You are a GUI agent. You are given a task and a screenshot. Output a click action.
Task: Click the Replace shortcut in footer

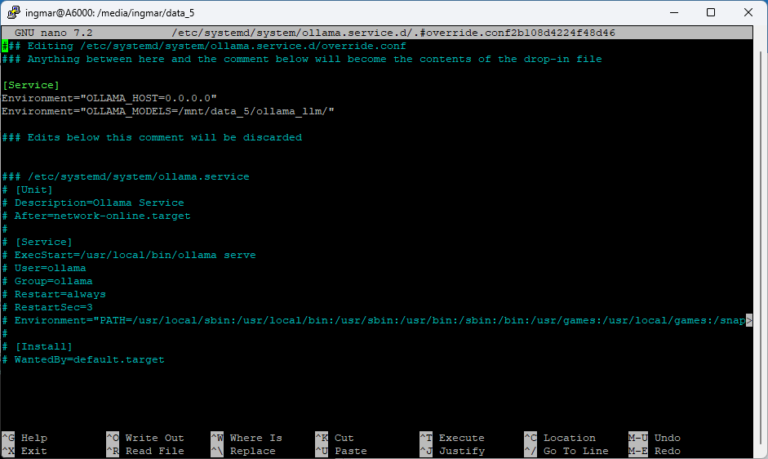pos(251,451)
